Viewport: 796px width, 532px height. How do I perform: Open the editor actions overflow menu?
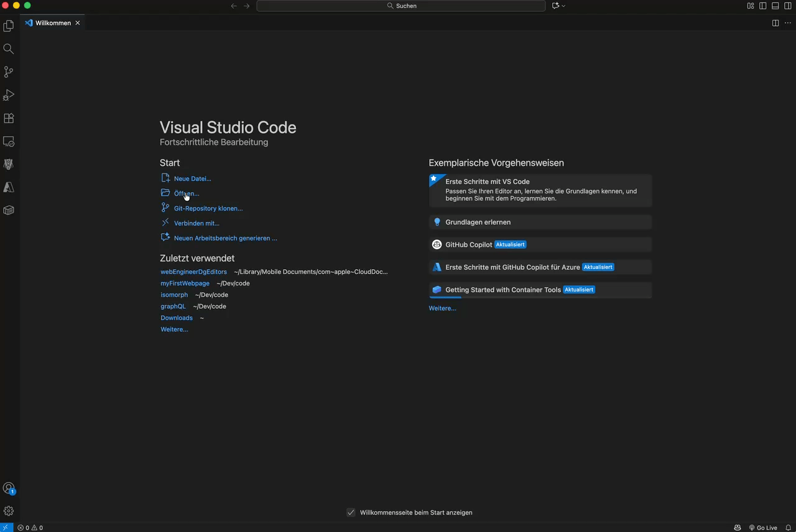788,22
